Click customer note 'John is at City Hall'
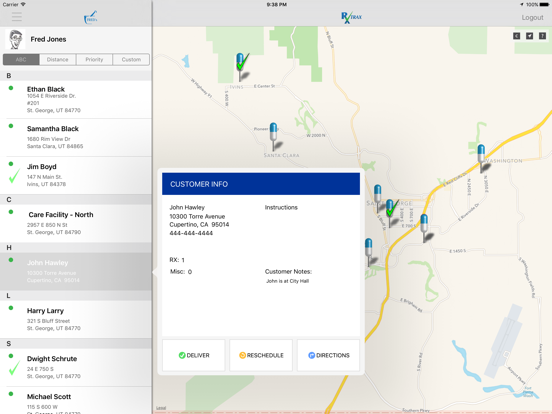This screenshot has height=414, width=552. point(288,281)
